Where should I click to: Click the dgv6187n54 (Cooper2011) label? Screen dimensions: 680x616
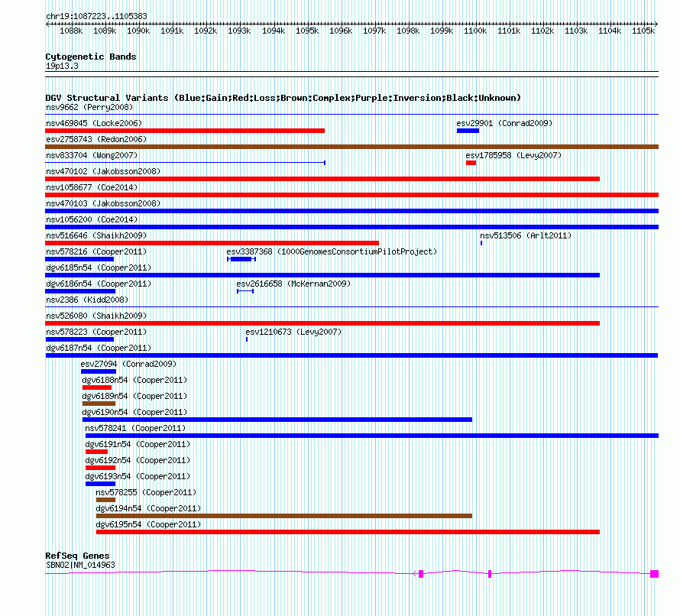(99, 348)
